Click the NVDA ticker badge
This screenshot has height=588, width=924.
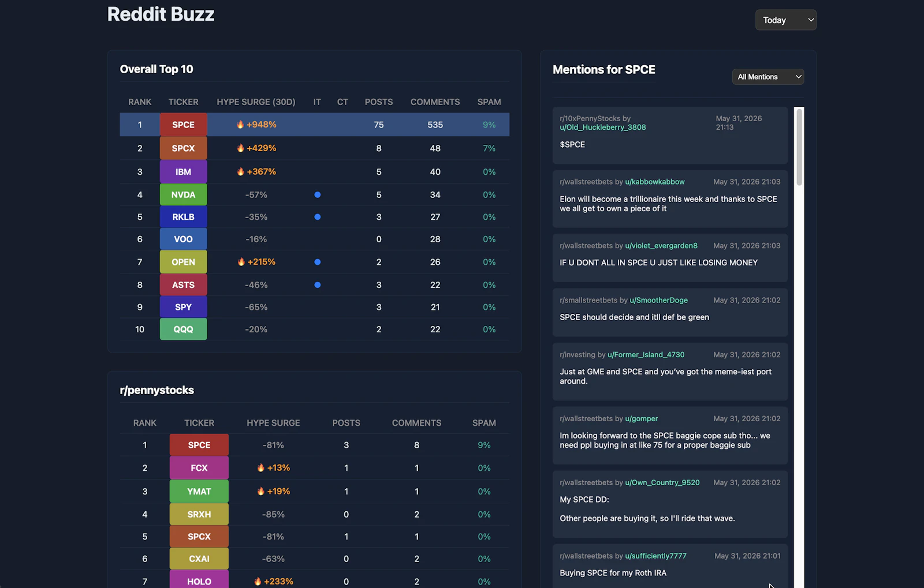click(183, 195)
